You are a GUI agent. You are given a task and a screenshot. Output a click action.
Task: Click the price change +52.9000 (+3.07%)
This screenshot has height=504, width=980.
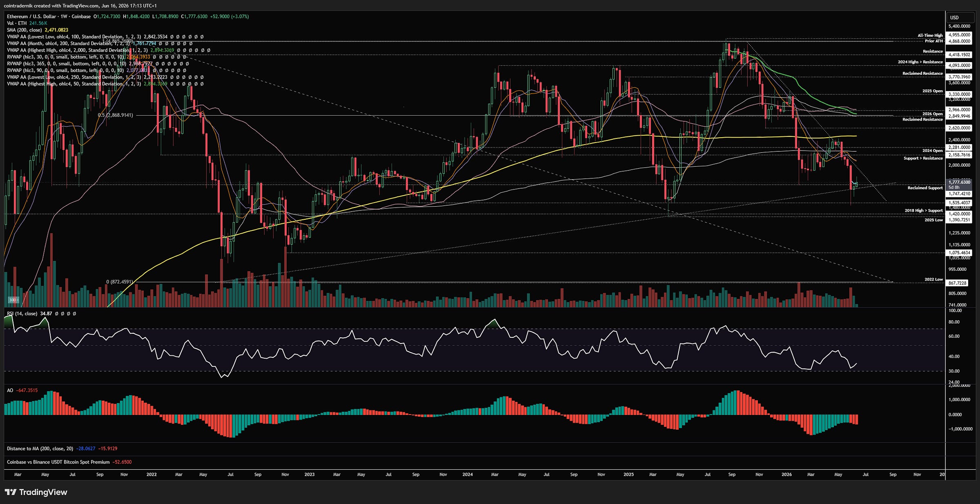click(229, 16)
